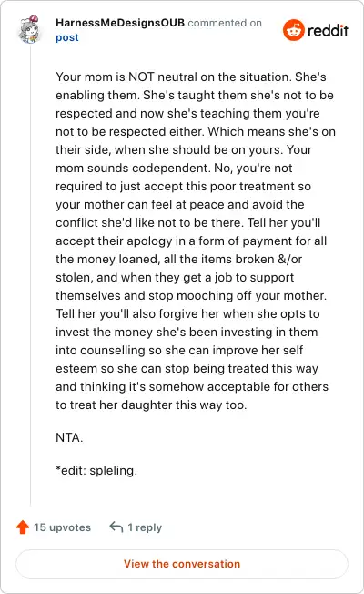Click the View the conversation button
The width and height of the screenshot is (364, 594).
[x=182, y=564]
